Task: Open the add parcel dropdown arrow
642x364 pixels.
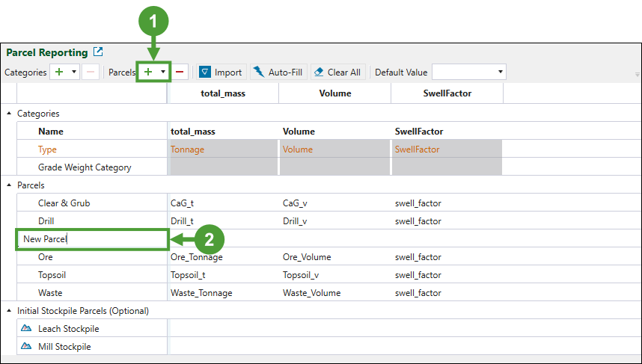Action: 163,72
